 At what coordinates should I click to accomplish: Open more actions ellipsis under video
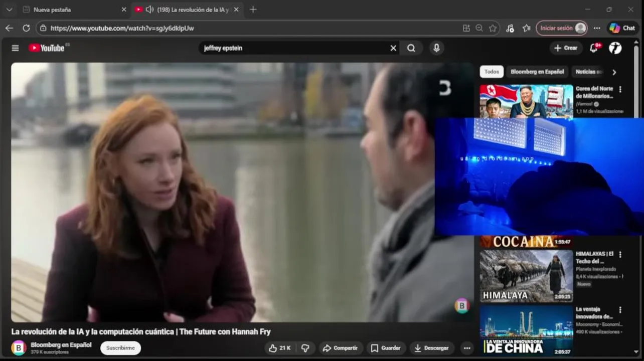click(467, 348)
